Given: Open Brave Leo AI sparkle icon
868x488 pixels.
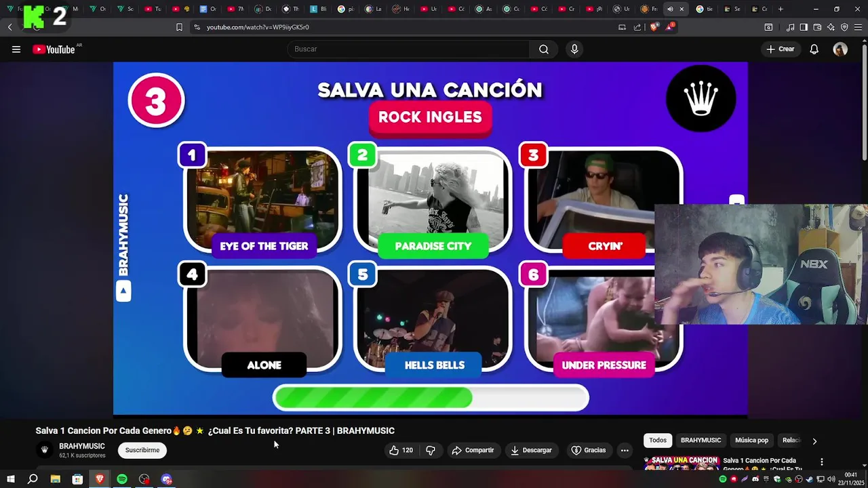Looking at the screenshot, I should pos(831,27).
